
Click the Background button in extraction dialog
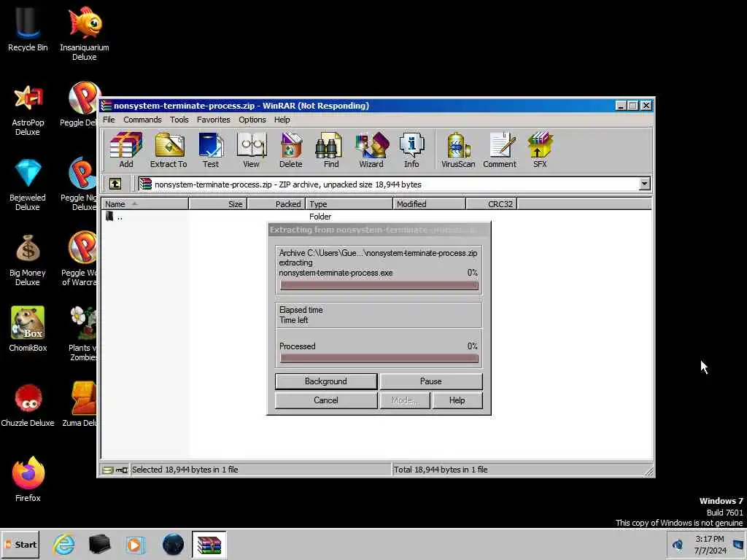(326, 381)
